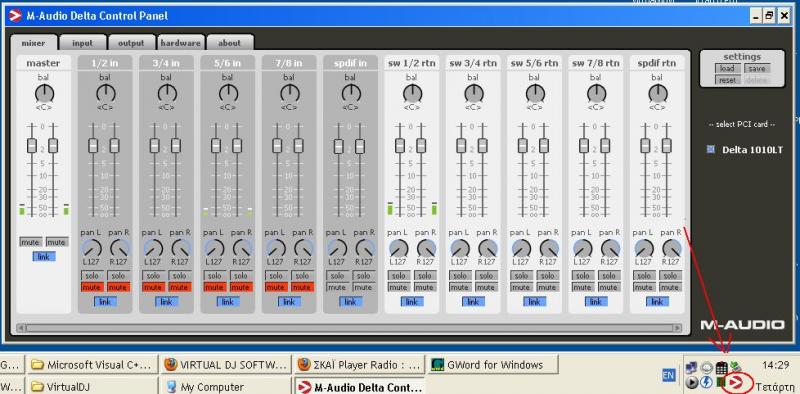Click the bal knob of sw 1/2 rtn
This screenshot has width=800, height=394.
pos(412,93)
